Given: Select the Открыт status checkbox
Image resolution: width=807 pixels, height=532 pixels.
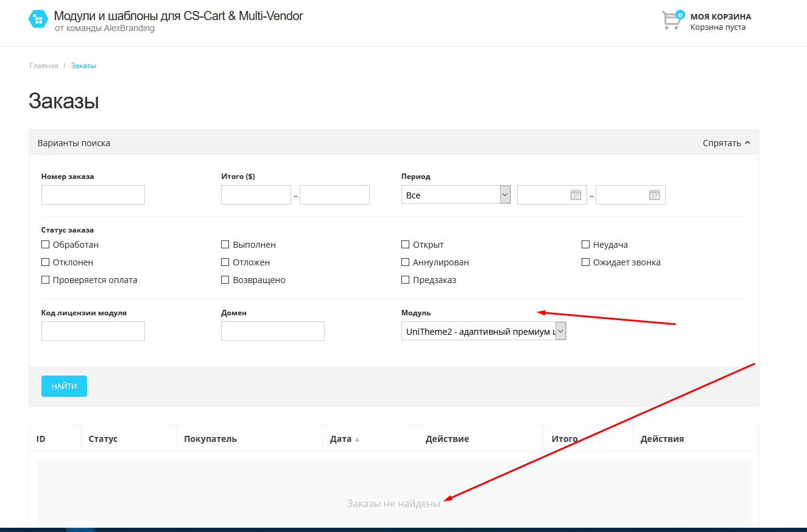Looking at the screenshot, I should (x=406, y=245).
